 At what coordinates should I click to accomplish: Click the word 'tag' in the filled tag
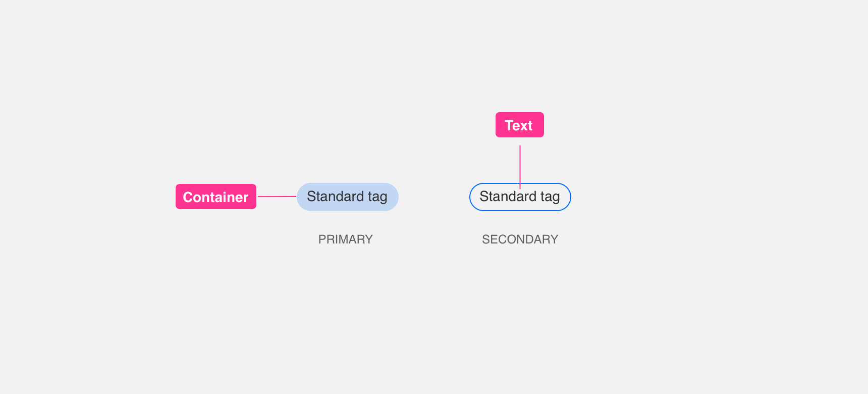point(377,197)
